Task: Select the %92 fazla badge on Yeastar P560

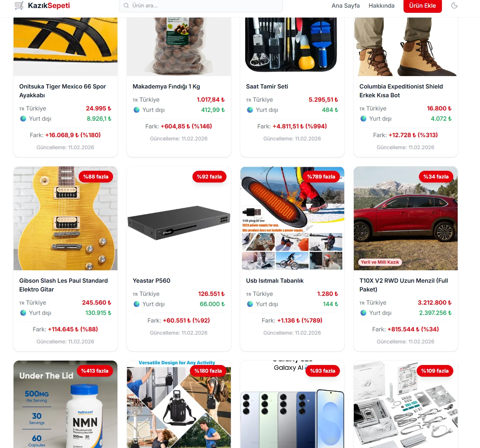Action: click(209, 177)
